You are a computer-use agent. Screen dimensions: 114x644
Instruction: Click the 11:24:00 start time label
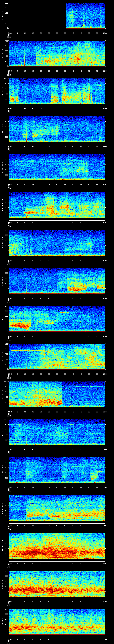tap(9, 601)
